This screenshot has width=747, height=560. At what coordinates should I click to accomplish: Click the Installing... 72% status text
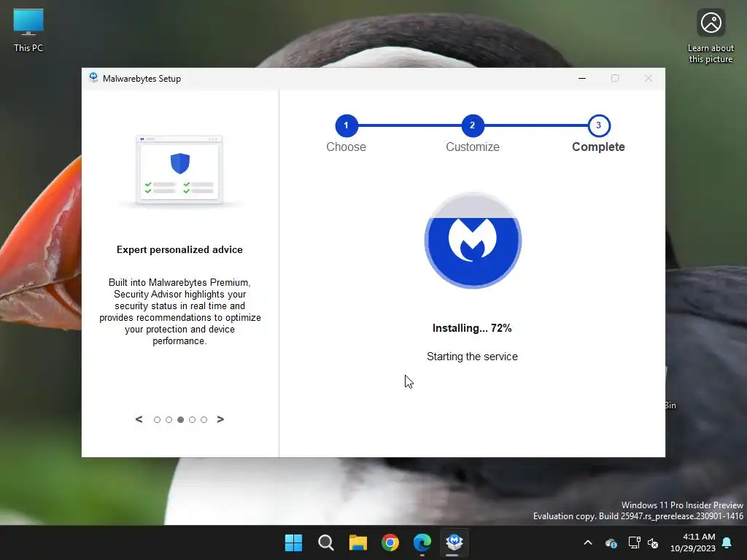(x=472, y=328)
